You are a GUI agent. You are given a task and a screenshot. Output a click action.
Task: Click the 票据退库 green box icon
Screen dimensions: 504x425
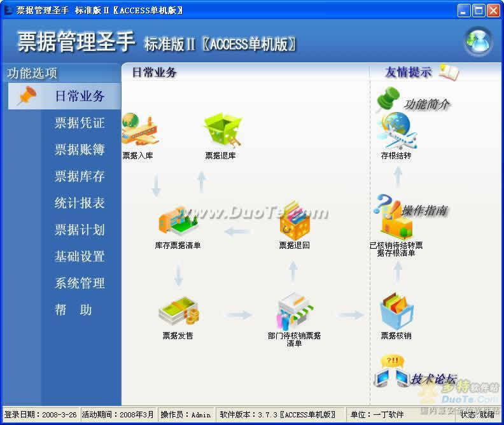[221, 130]
